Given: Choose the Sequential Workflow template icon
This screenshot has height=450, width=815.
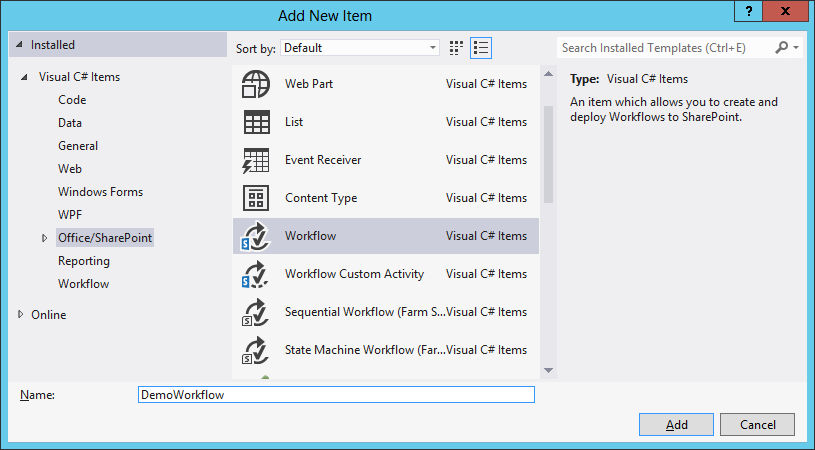Looking at the screenshot, I should pyautogui.click(x=255, y=312).
